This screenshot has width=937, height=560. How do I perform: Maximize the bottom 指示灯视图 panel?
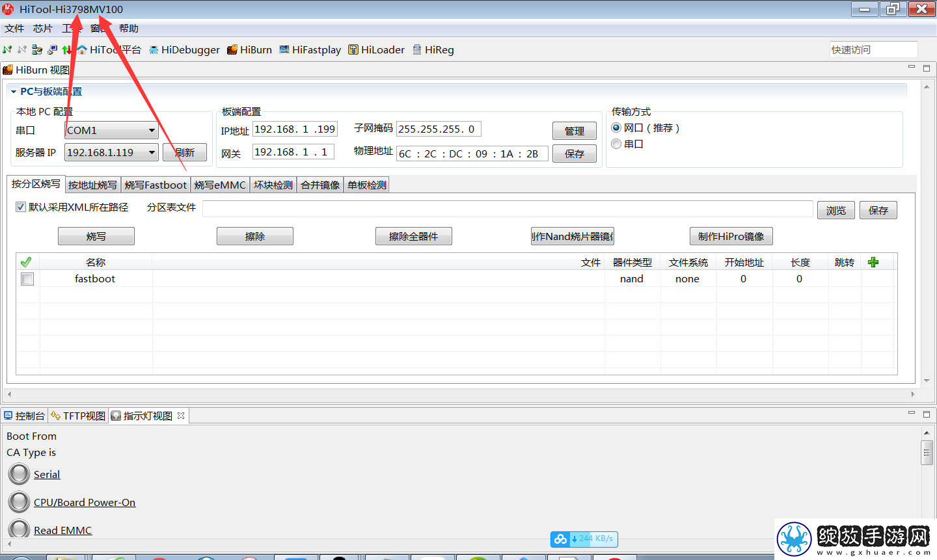[x=927, y=414]
